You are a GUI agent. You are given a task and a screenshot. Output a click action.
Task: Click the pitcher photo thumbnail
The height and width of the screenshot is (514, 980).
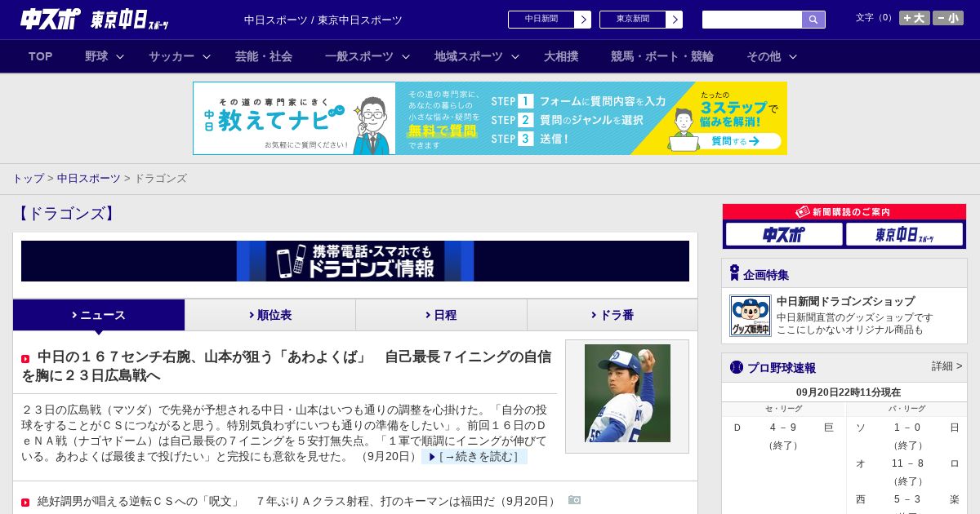(627, 393)
